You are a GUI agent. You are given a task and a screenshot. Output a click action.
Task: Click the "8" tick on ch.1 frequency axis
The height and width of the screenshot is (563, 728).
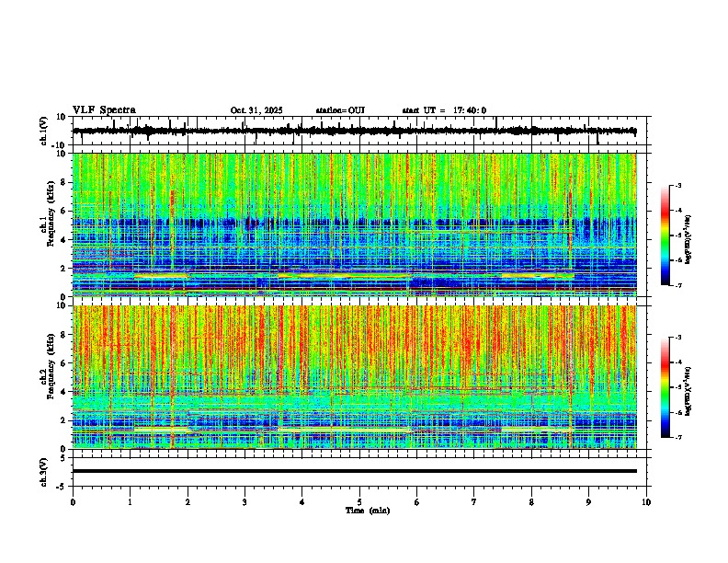(63, 182)
